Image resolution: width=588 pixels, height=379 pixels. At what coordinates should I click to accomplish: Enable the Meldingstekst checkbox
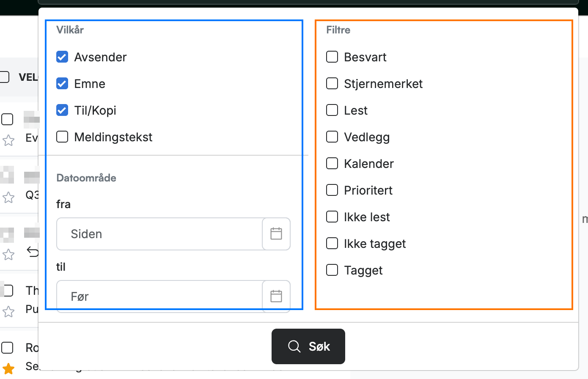62,137
